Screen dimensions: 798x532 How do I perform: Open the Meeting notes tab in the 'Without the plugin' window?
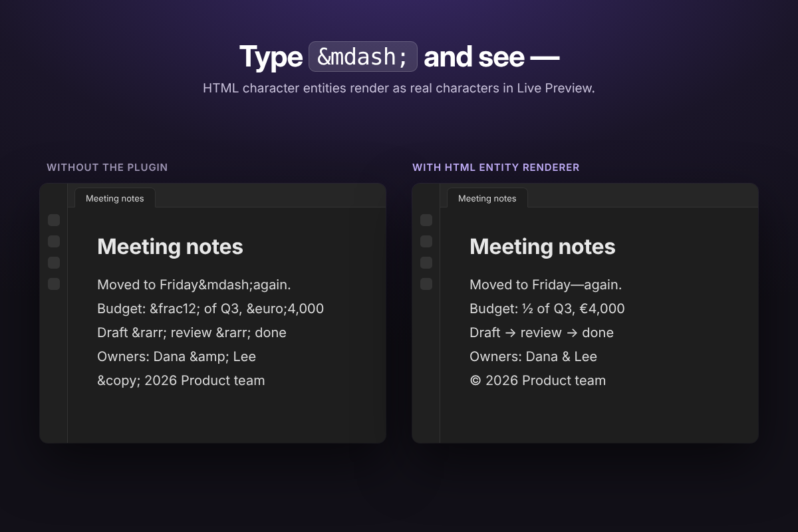[114, 198]
